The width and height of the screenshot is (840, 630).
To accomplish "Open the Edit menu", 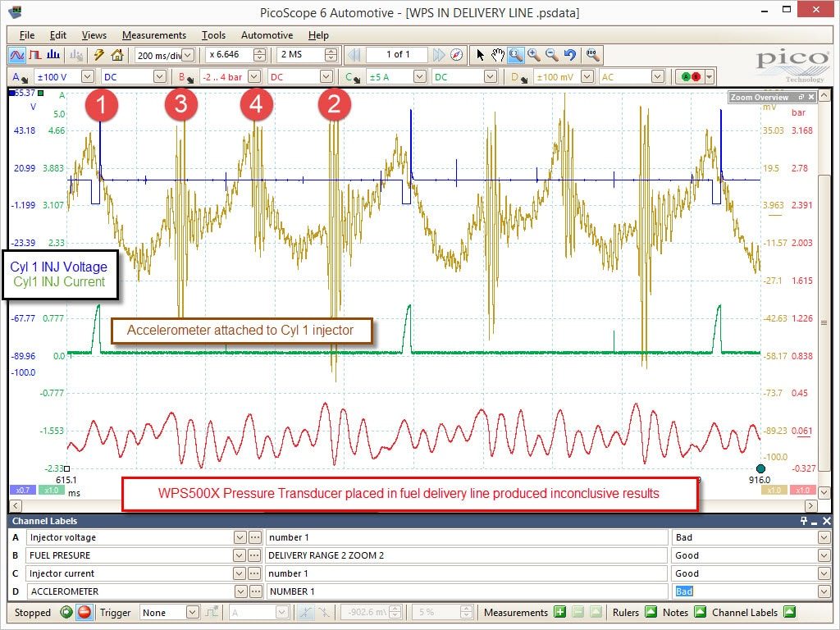I will [58, 35].
